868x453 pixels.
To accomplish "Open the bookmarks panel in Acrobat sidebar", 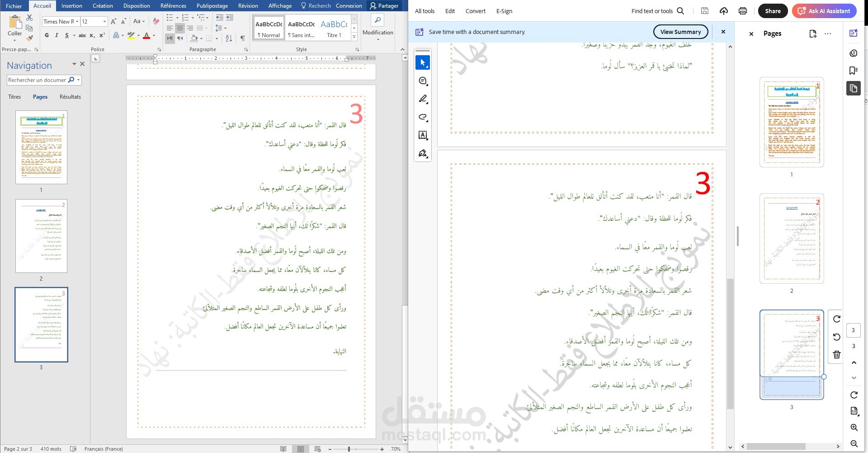I will [x=854, y=70].
